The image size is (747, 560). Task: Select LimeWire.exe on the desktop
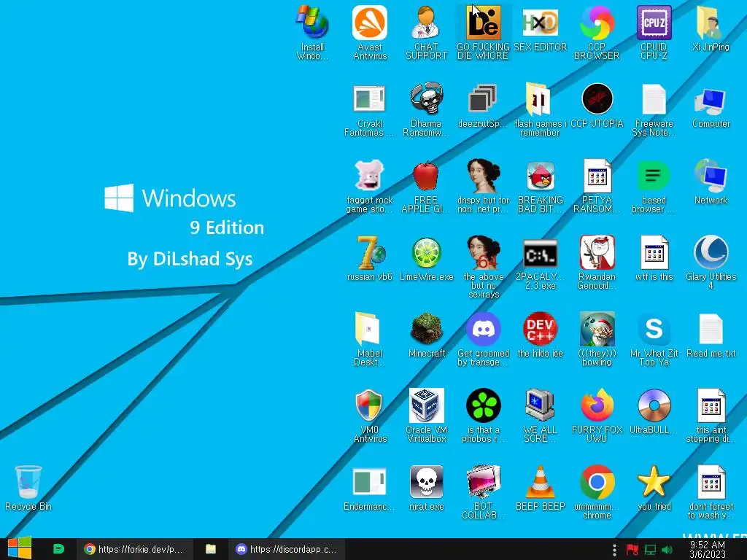pos(426,259)
